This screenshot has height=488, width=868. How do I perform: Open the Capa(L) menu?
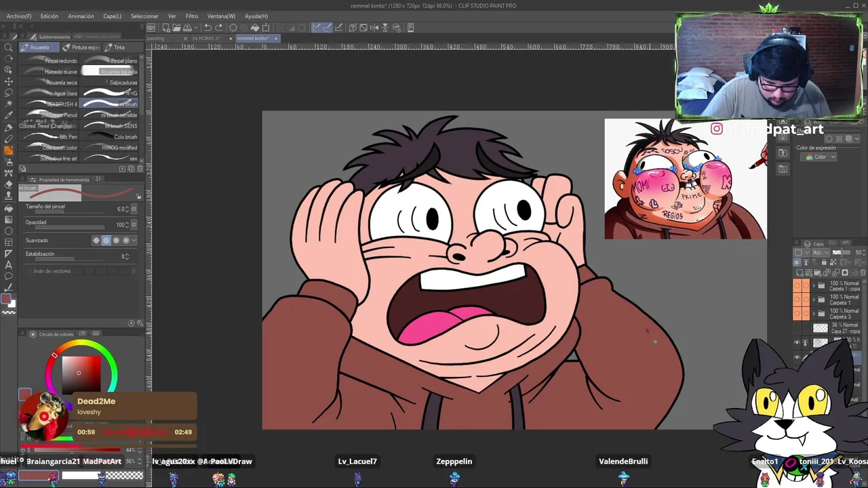coord(113,16)
